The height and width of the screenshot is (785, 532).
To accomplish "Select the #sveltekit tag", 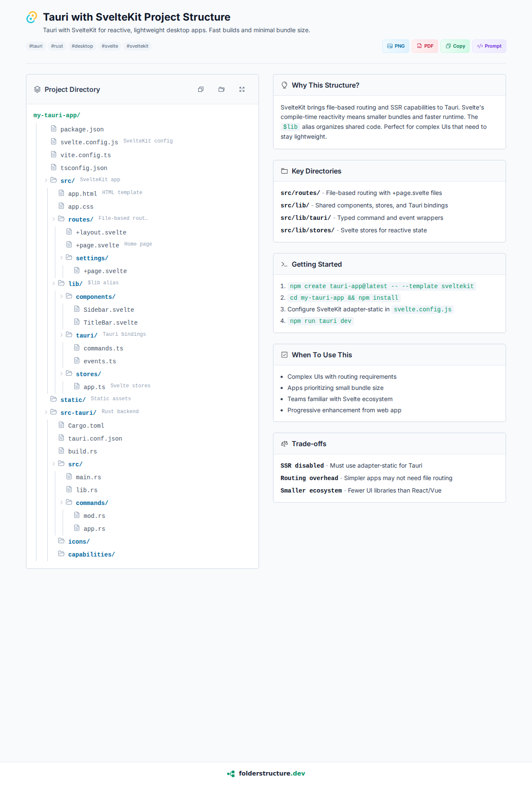I will (x=137, y=46).
